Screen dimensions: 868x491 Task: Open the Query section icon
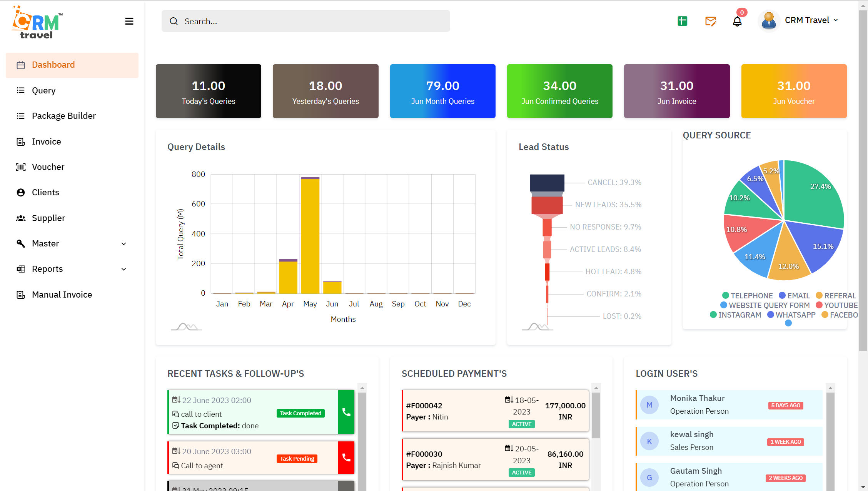[22, 90]
